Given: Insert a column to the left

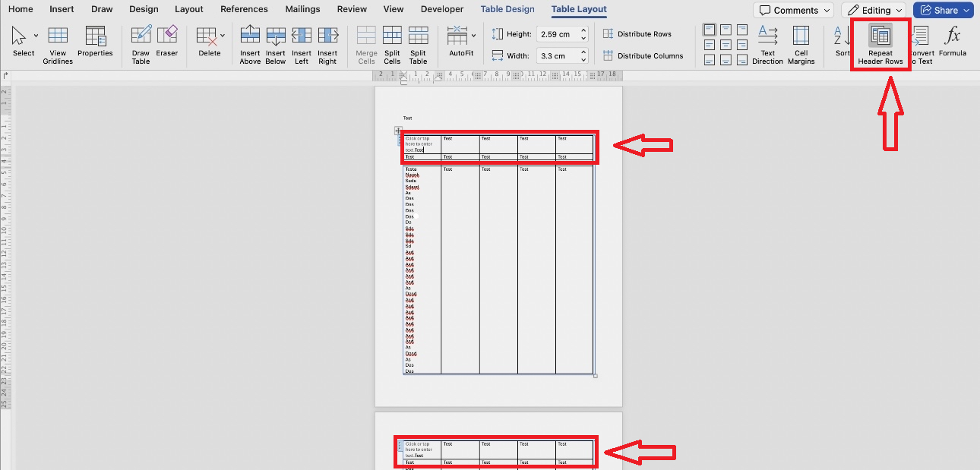Looking at the screenshot, I should [x=302, y=45].
